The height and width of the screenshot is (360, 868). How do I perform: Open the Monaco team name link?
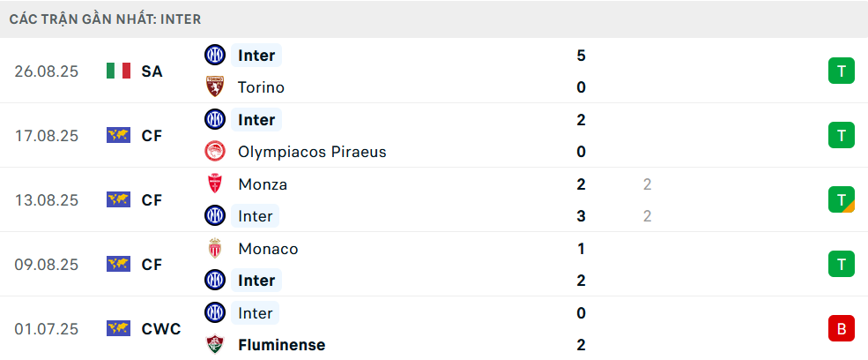click(x=268, y=249)
